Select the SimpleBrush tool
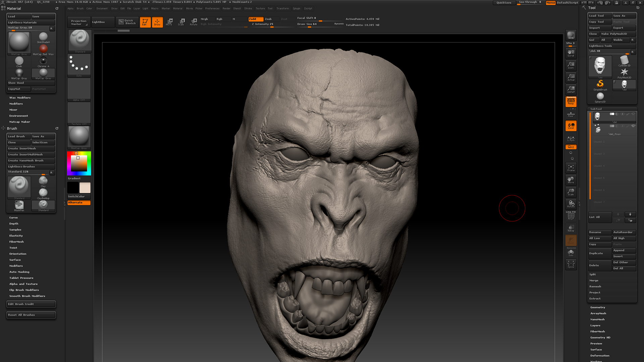The width and height of the screenshot is (644, 362). pos(600,85)
